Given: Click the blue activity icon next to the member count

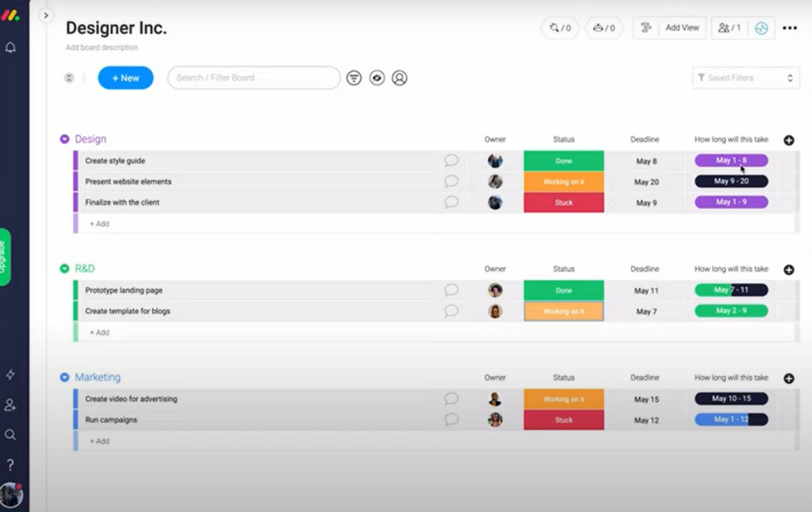Looking at the screenshot, I should tap(762, 28).
